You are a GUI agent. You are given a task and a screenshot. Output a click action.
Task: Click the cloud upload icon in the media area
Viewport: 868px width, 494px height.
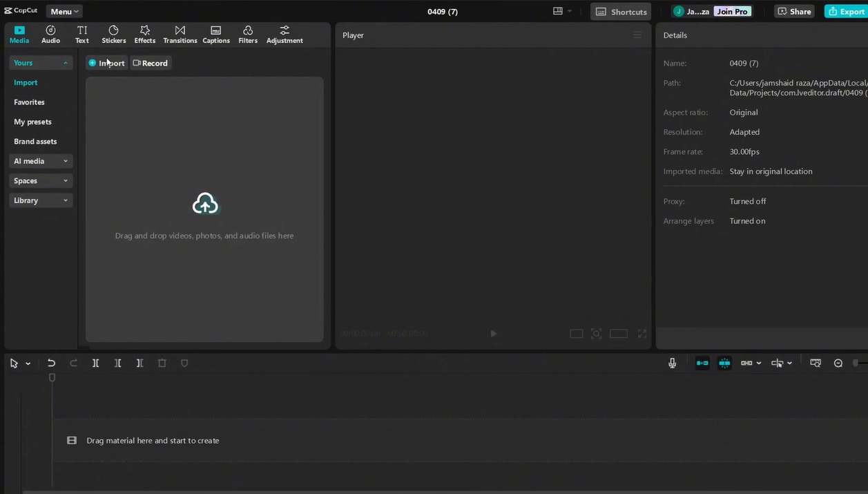pos(204,203)
